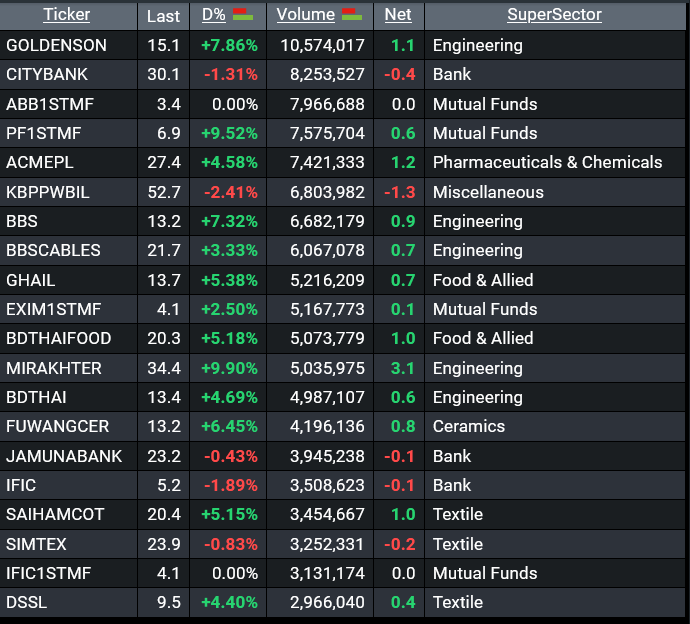This screenshot has height=624, width=690.
Task: Select the Ceramics sector for FUWANGCER
Action: coord(468,426)
